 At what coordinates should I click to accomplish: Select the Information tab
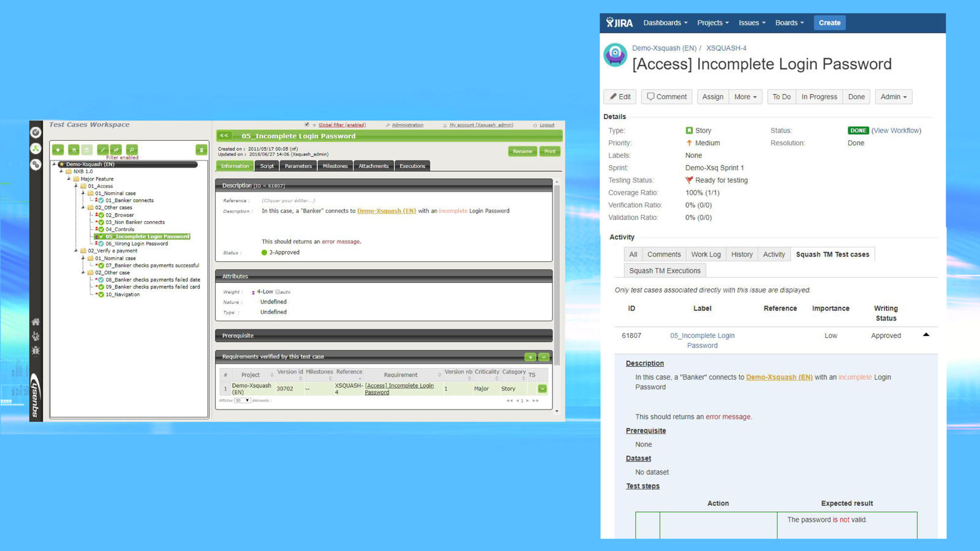point(235,166)
